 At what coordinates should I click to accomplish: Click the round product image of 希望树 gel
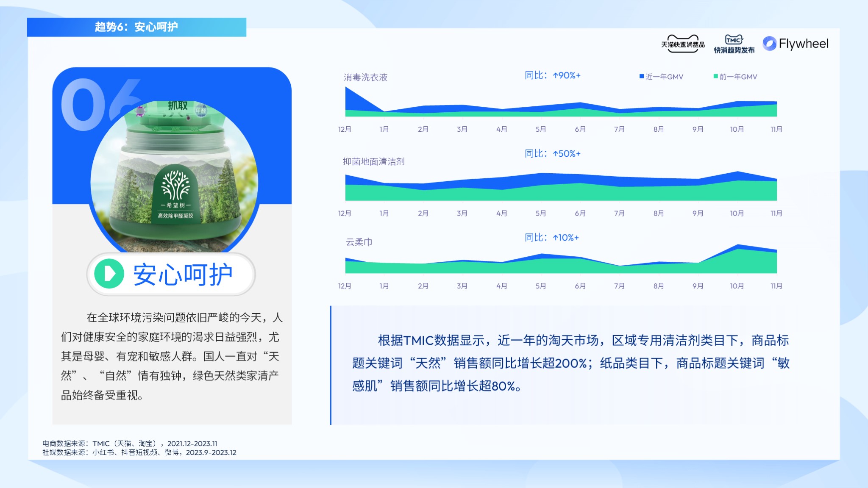click(x=174, y=176)
